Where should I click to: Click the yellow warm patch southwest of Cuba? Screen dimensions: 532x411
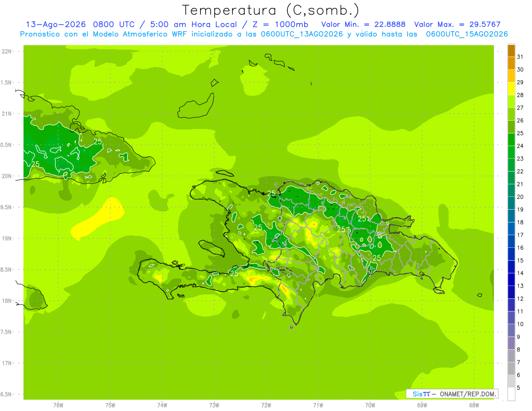tap(98, 218)
